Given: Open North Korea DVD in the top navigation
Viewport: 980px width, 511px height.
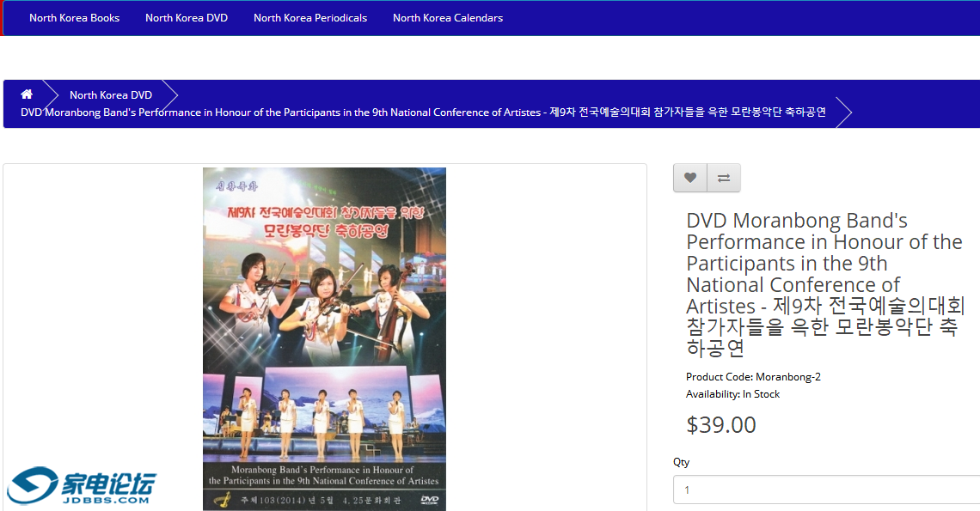Looking at the screenshot, I should pyautogui.click(x=187, y=18).
